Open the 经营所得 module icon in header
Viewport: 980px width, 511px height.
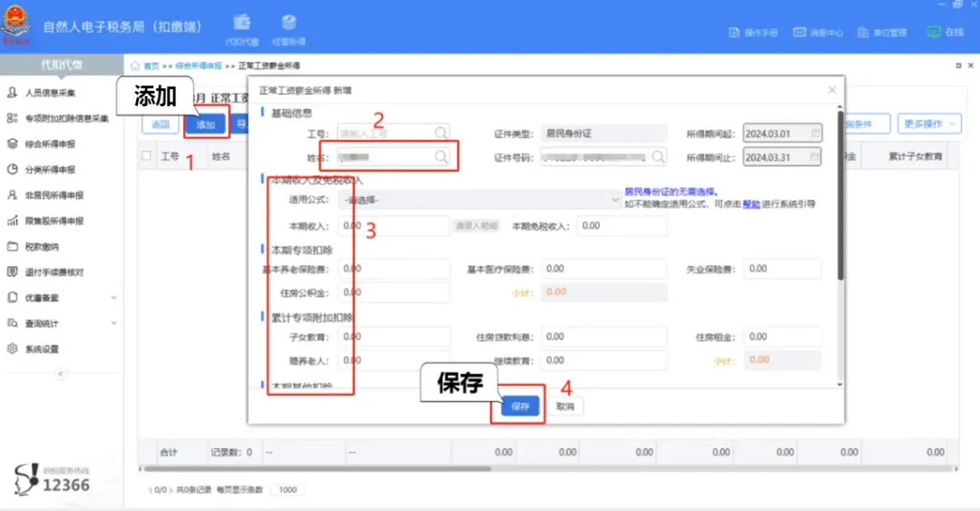click(289, 25)
